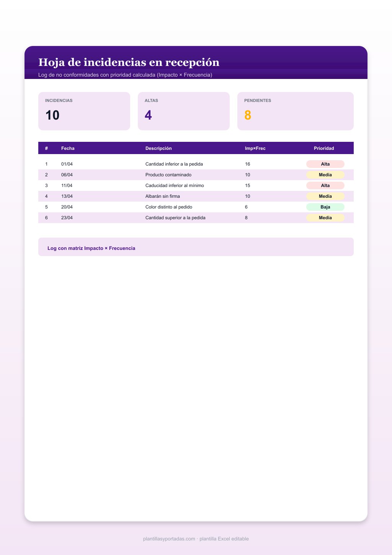392x555 pixels.
Task: Click the date cell "01/04"
Action: pyautogui.click(x=67, y=164)
